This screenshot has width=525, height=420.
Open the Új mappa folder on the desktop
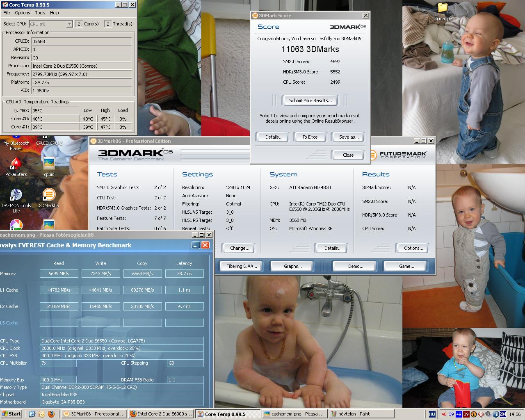442,11
